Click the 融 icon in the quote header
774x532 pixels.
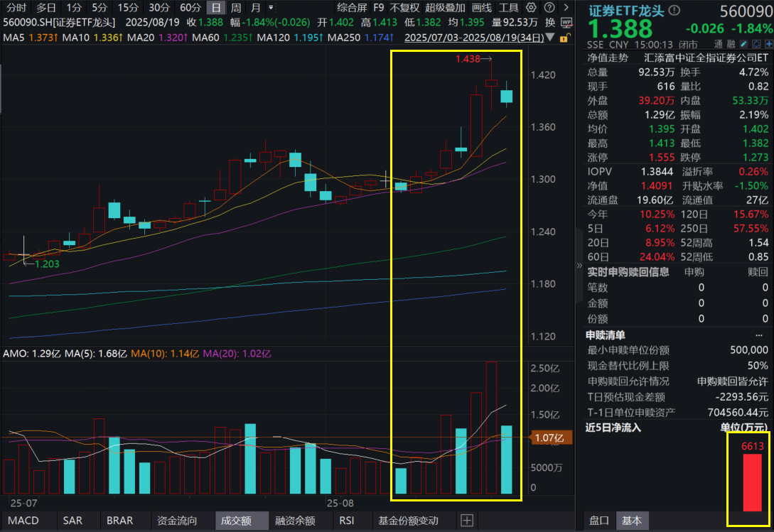732,43
